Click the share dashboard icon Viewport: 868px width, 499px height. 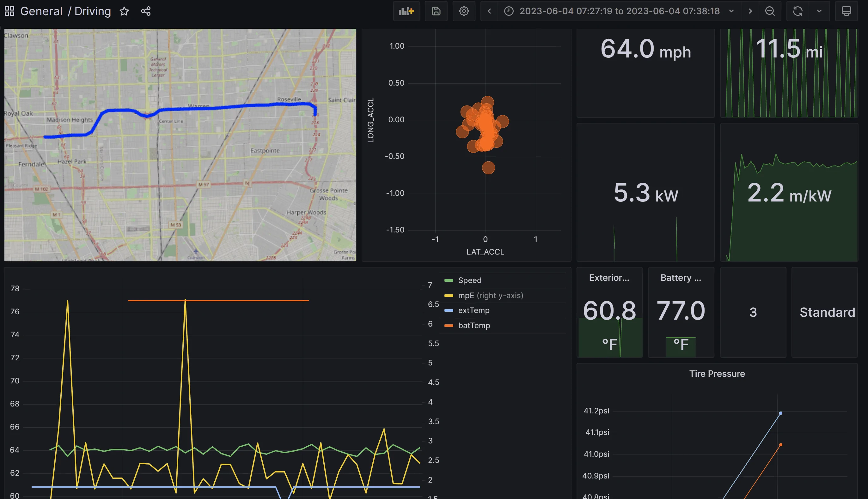coord(145,11)
